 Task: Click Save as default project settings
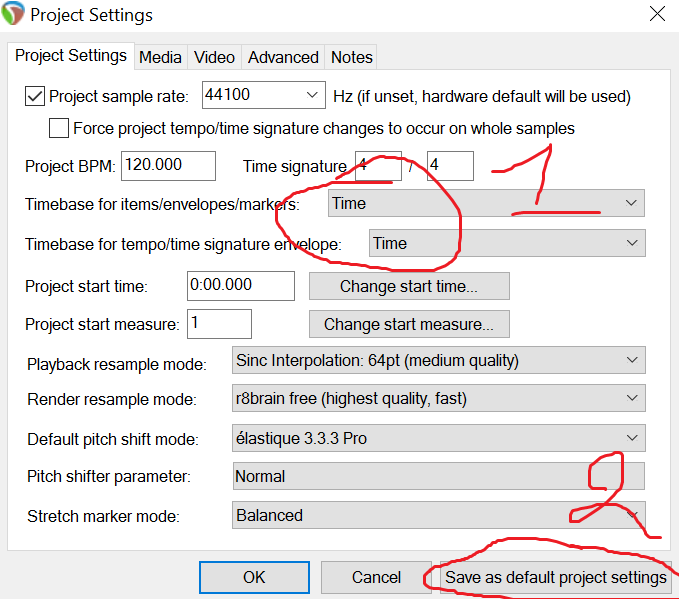[x=555, y=577]
